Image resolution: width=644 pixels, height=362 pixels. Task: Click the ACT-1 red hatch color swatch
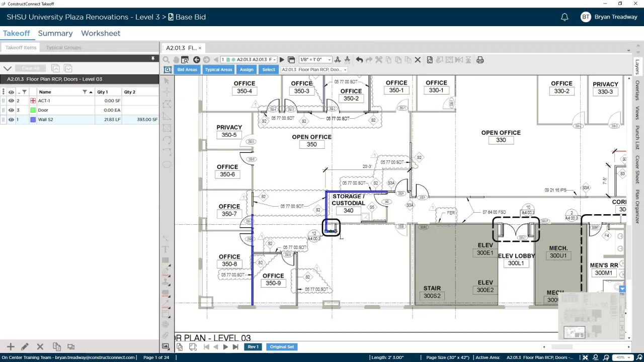[33, 101]
